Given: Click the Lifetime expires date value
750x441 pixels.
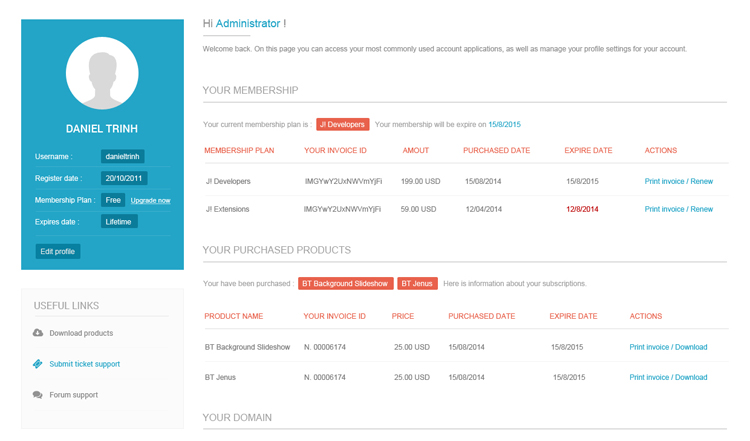Looking at the screenshot, I should [x=119, y=221].
